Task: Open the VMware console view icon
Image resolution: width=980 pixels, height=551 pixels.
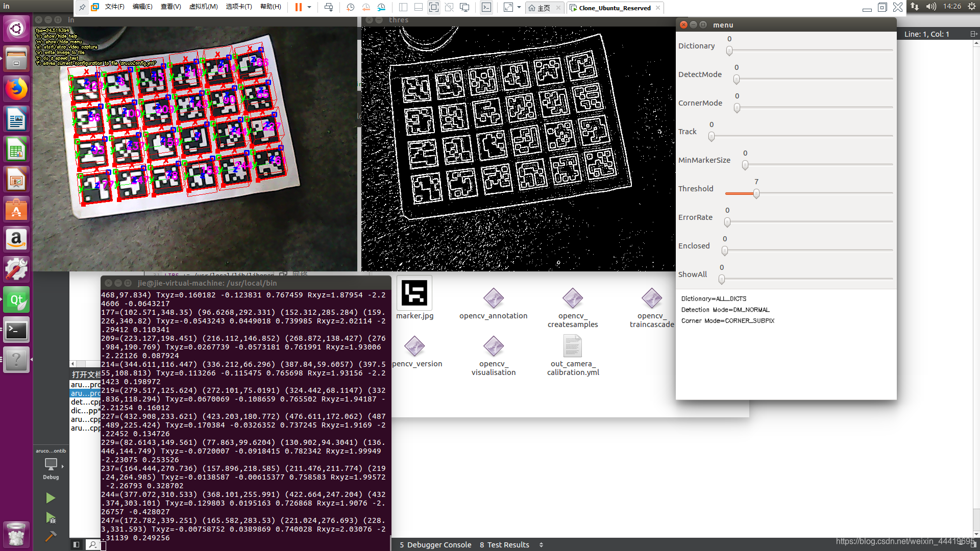Action: tap(486, 7)
